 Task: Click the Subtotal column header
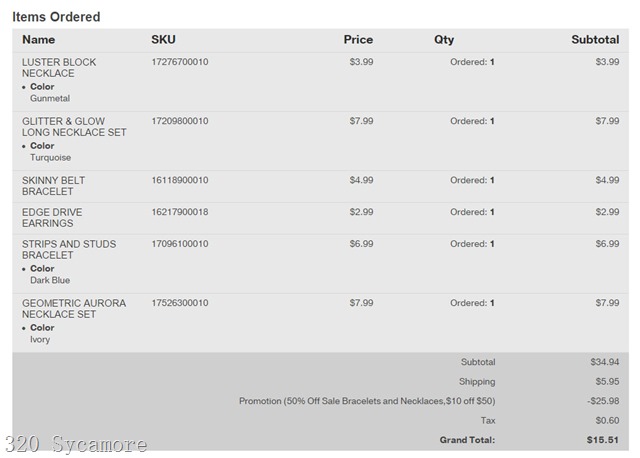(595, 40)
